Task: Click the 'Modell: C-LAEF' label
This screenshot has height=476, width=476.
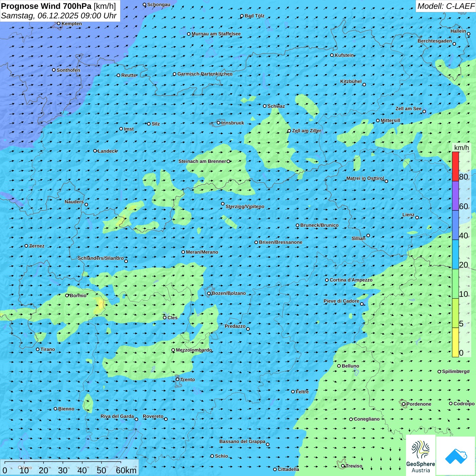Action: coord(445,6)
